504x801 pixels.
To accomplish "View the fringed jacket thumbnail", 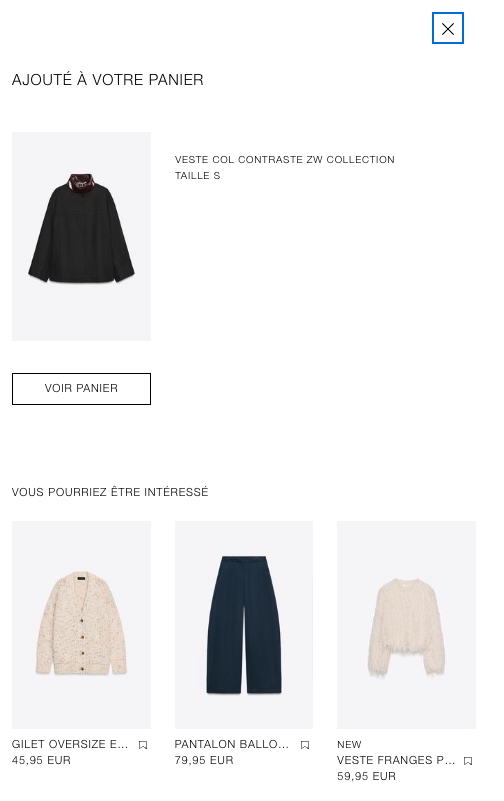I will (406, 624).
